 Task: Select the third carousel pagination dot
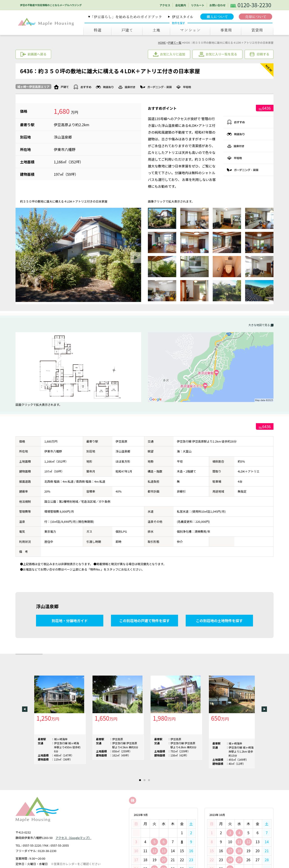149,780
